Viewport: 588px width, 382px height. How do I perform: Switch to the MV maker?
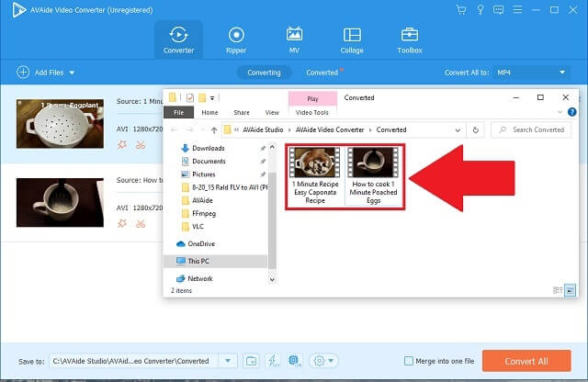294,39
